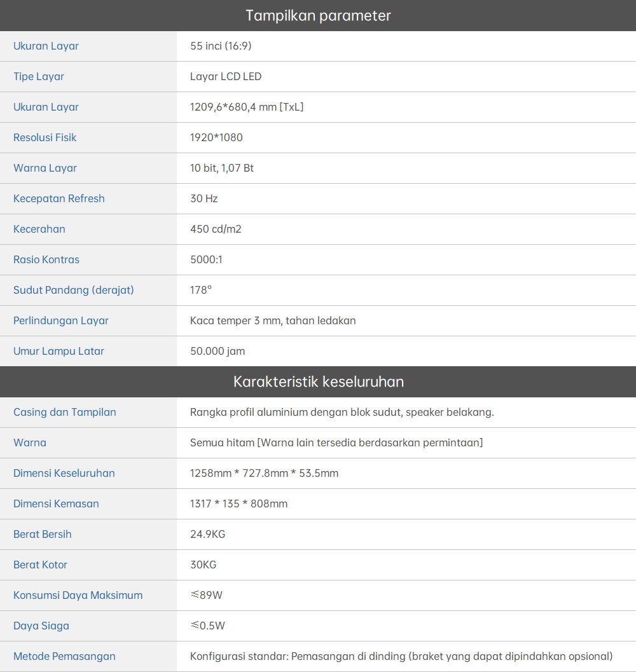This screenshot has width=636, height=672.
Task: Select the "Tipe Layar" label
Action: (x=39, y=76)
